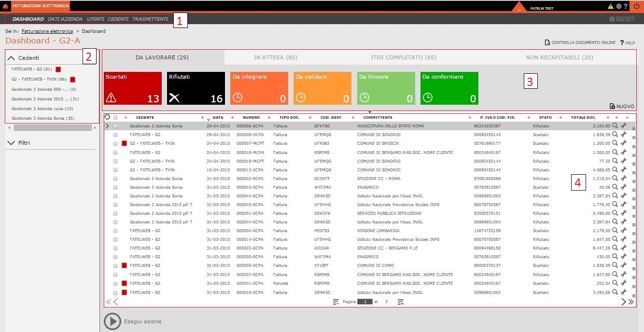The height and width of the screenshot is (332, 644).
Task: Click the Esegui azione play button
Action: tap(112, 321)
